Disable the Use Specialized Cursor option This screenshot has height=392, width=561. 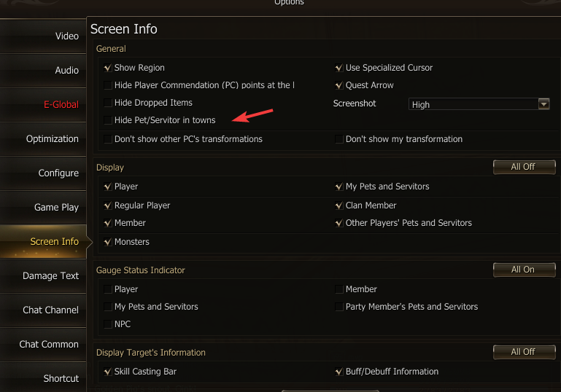[x=339, y=68]
